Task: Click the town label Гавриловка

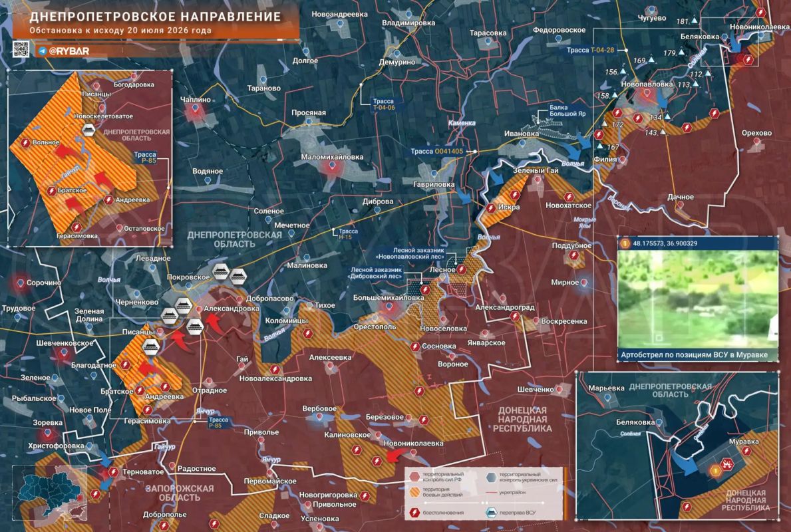Action: tap(434, 185)
